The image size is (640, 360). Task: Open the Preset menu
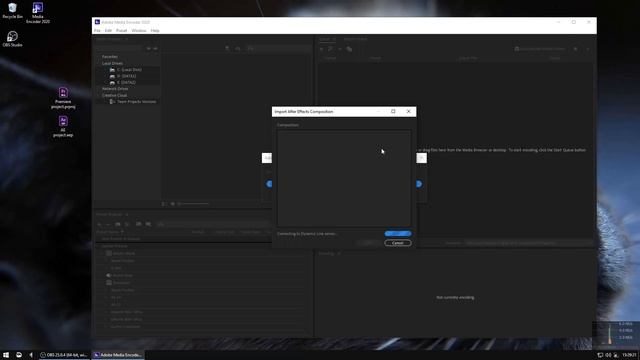(121, 31)
